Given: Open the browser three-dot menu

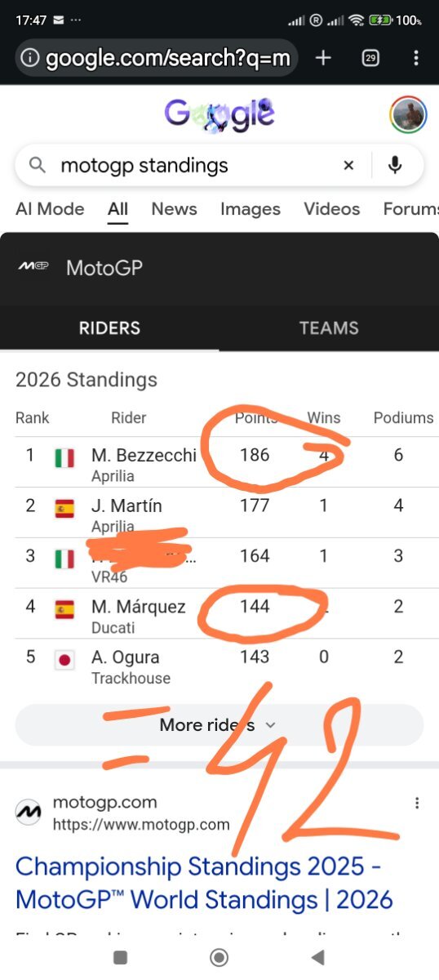Looking at the screenshot, I should point(416,58).
